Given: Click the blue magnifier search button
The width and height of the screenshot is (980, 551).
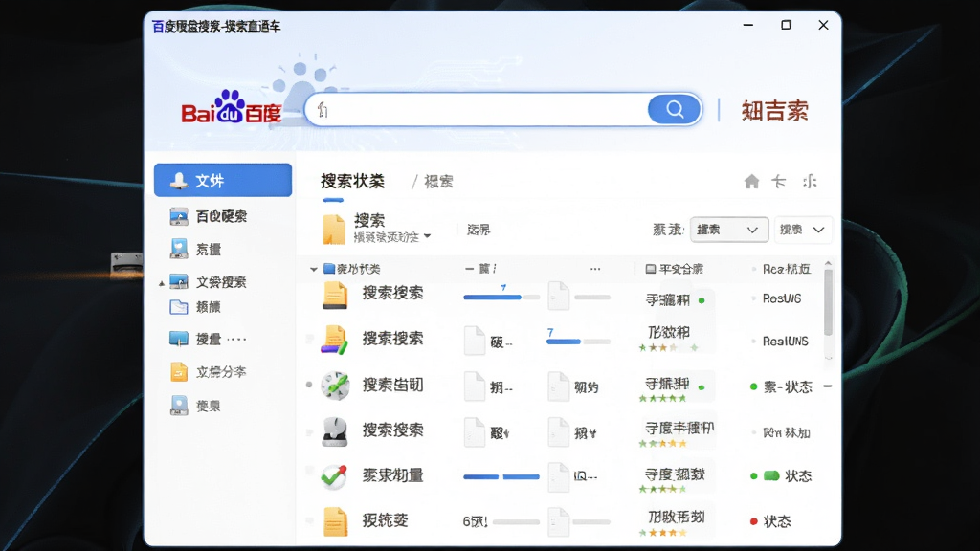Looking at the screenshot, I should coord(675,109).
